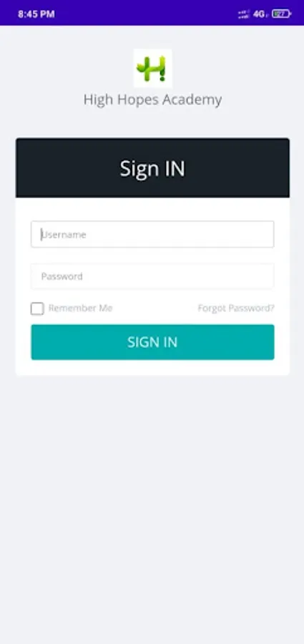Tap the High Hopes Academy title text
This screenshot has height=644, width=304.
coord(152,99)
